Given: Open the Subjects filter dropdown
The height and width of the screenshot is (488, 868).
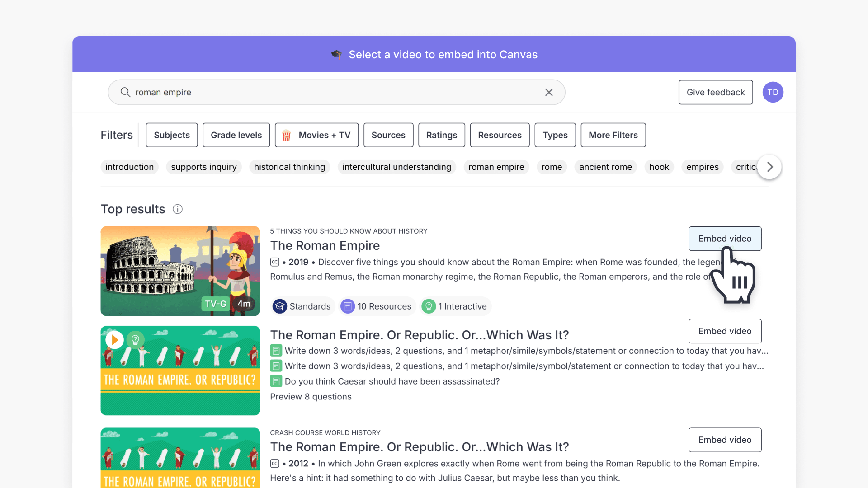Looking at the screenshot, I should (x=171, y=135).
